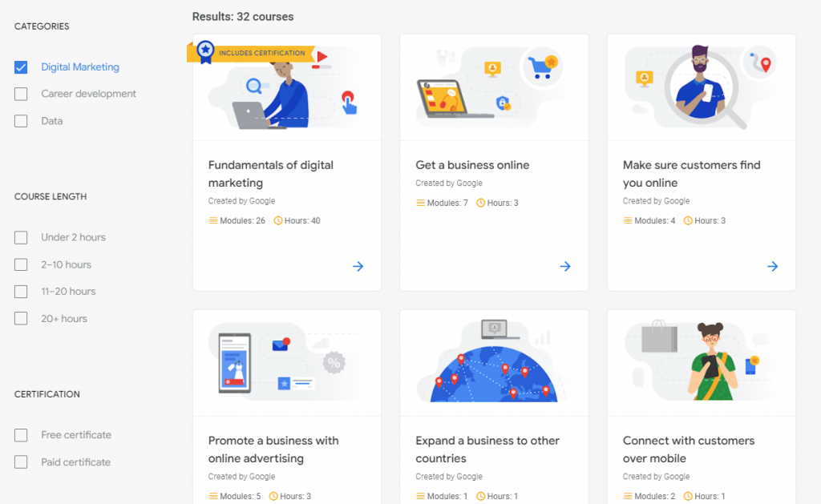Select the 20+ hours course length label
Screen dimensions: 821x504
pos(64,319)
